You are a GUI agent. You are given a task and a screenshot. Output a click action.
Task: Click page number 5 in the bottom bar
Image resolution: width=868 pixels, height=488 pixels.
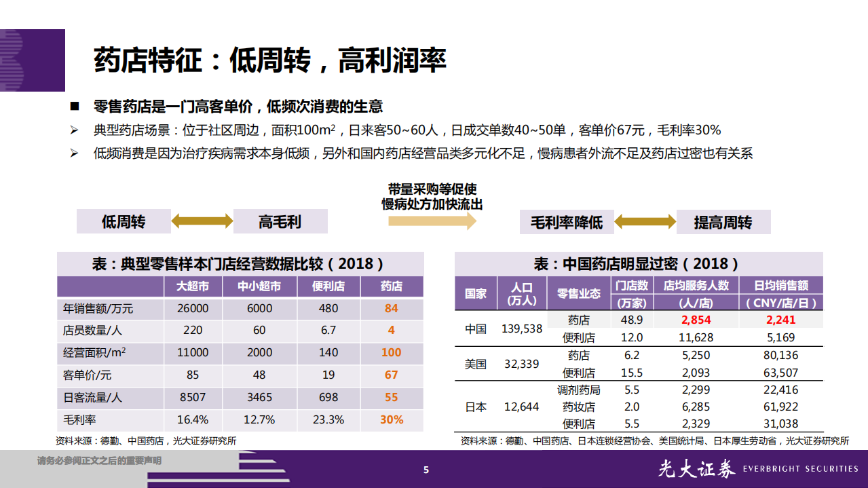coord(426,468)
